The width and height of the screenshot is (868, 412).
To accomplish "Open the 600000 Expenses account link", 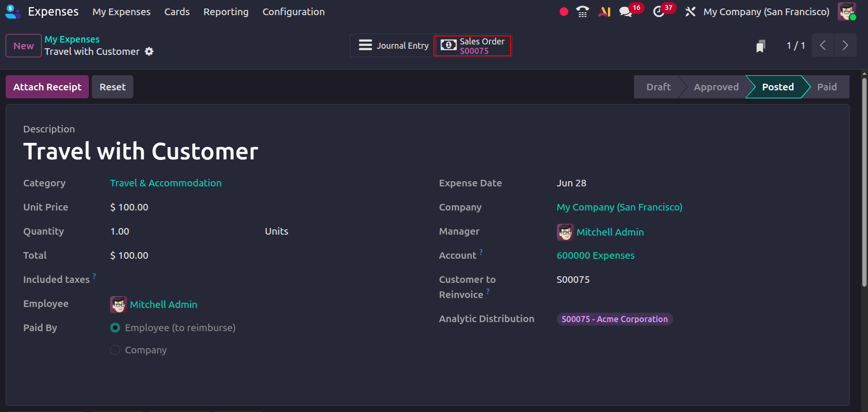I will [596, 255].
